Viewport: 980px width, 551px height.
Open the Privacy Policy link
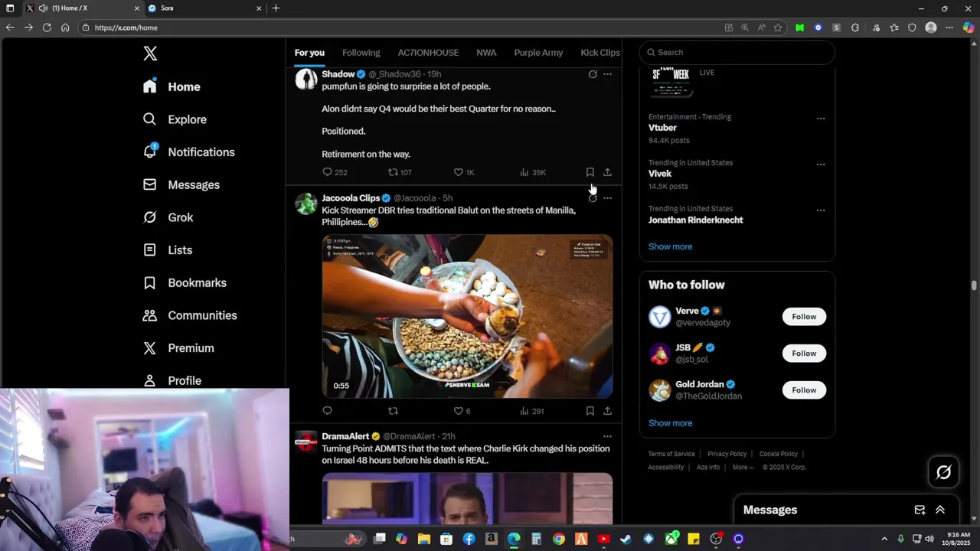click(x=727, y=455)
